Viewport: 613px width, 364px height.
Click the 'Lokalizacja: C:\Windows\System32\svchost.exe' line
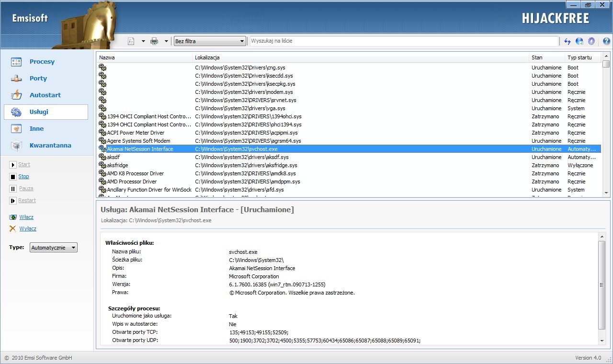pos(156,220)
